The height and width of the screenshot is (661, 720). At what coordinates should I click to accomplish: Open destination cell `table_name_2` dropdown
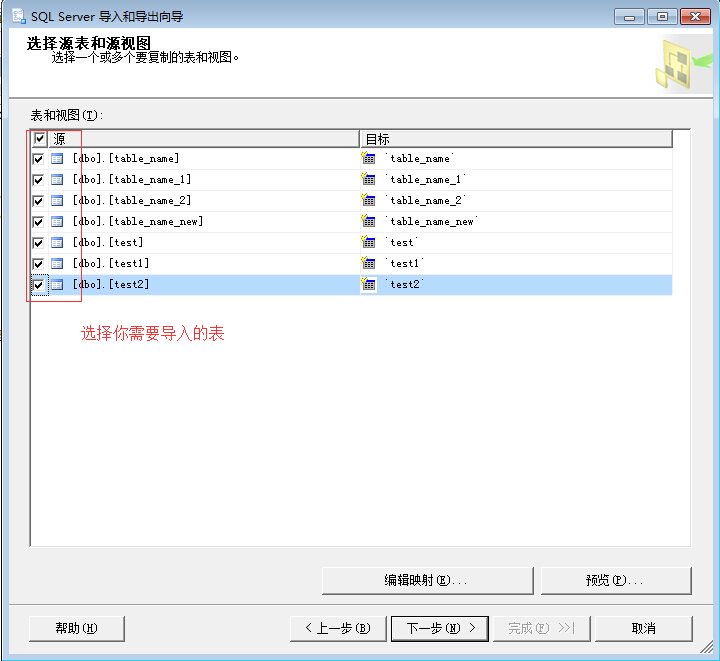(x=516, y=201)
